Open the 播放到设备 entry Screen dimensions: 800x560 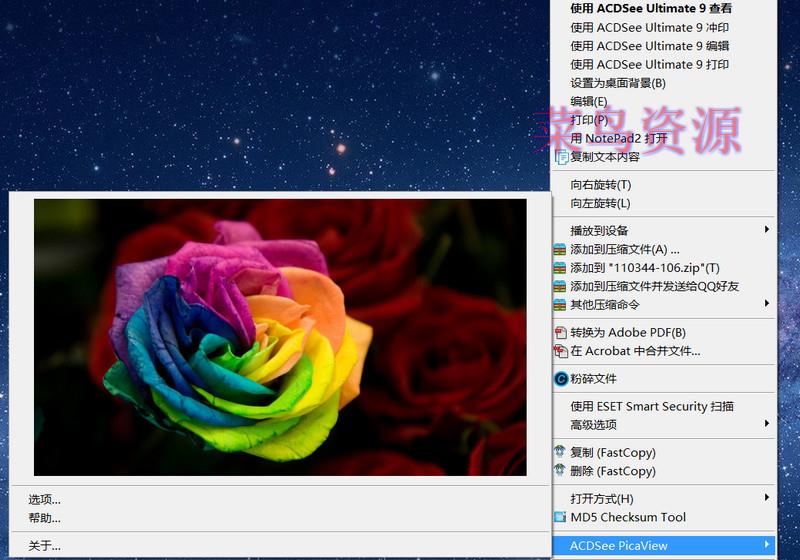coord(598,231)
